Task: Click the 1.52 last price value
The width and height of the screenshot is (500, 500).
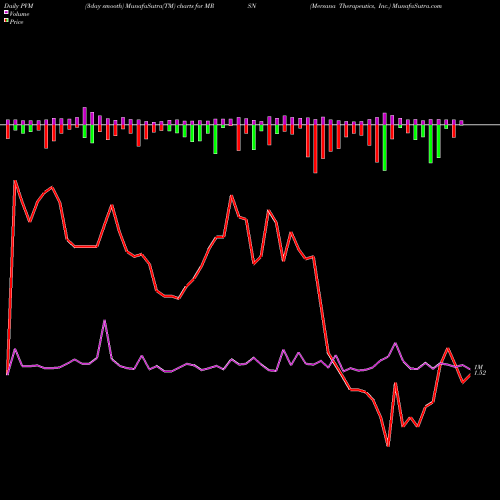Action: click(480, 373)
